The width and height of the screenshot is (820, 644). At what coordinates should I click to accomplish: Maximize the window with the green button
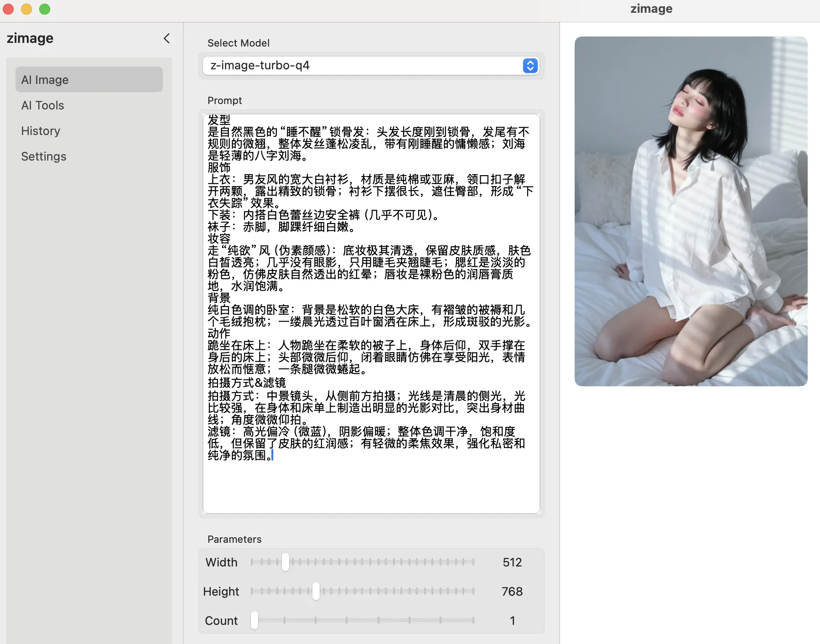[x=45, y=9]
